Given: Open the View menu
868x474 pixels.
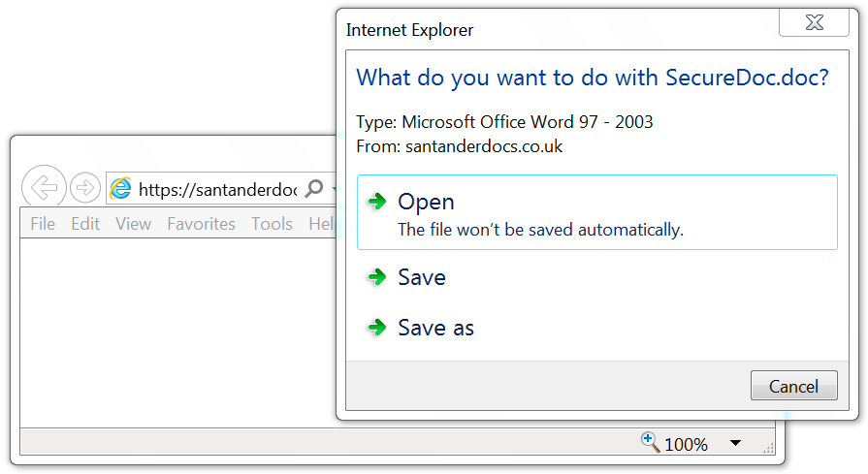Looking at the screenshot, I should pos(134,224).
